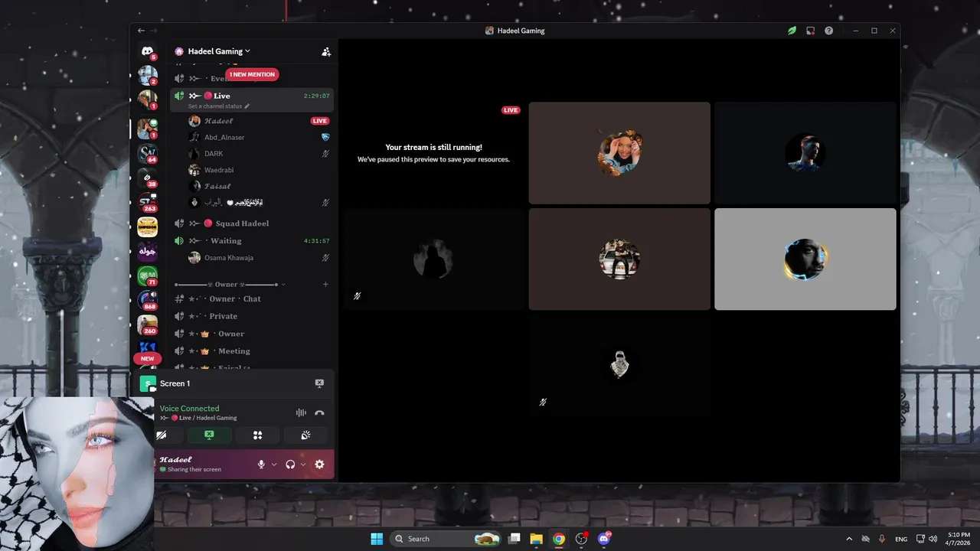
Task: Open the taskbar clock showing 5:10 PM
Action: [x=958, y=539]
